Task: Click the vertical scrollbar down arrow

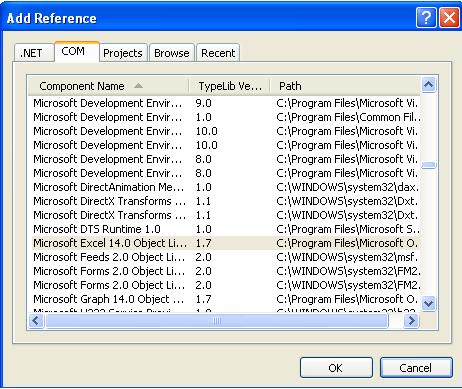Action: pyautogui.click(x=428, y=303)
